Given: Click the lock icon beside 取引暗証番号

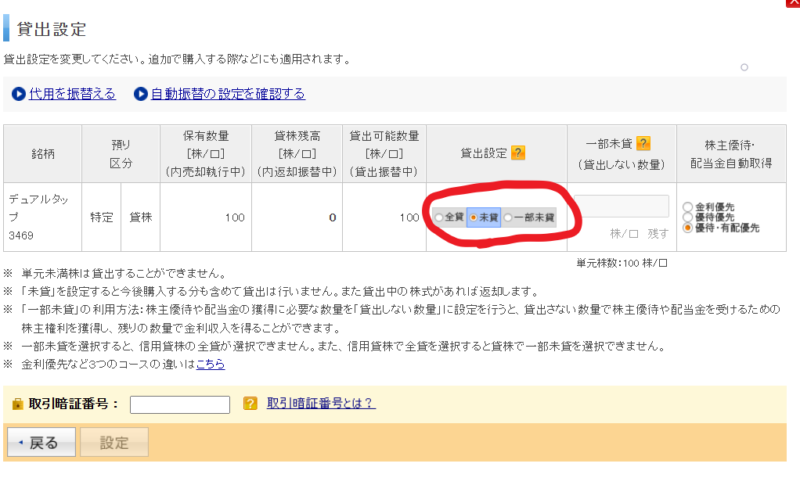Looking at the screenshot, I should [17, 404].
